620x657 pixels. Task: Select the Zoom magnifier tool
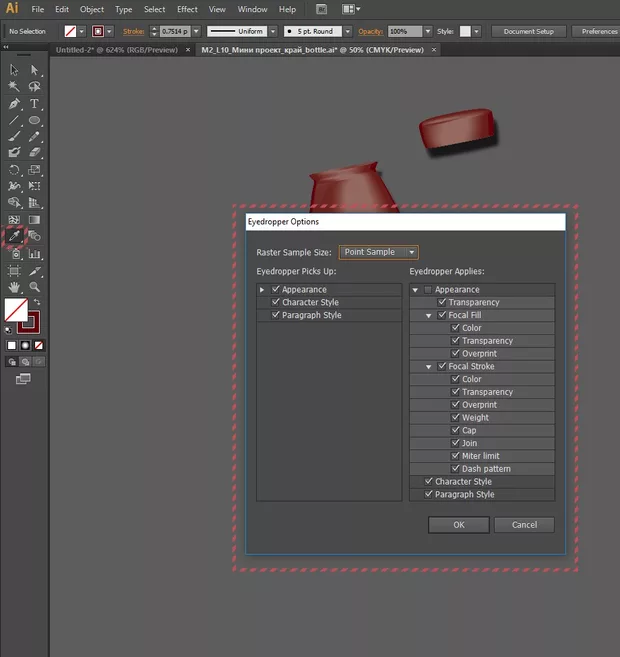(x=34, y=287)
